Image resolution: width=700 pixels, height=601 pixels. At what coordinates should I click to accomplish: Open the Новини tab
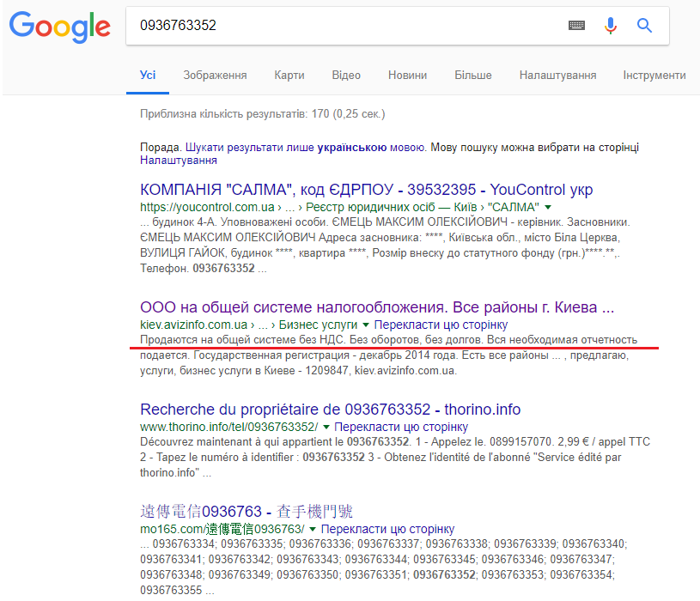tap(407, 75)
